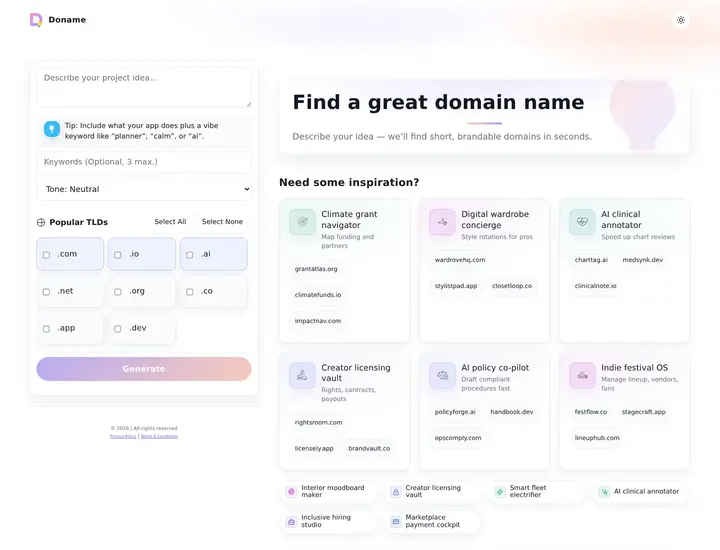Open the Terms & Conditions link
This screenshot has height=550, width=720.
point(159,436)
